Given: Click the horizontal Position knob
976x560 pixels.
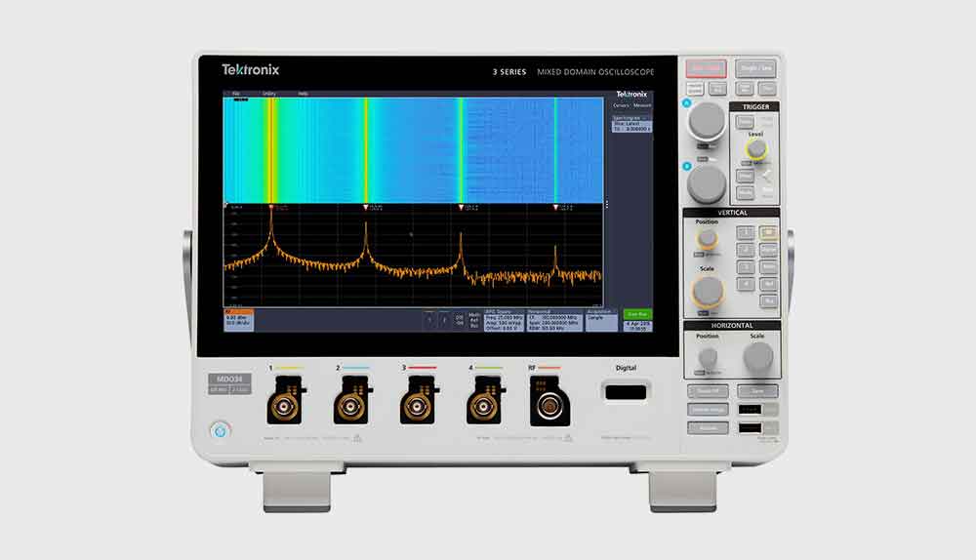Looking at the screenshot, I should (x=707, y=358).
